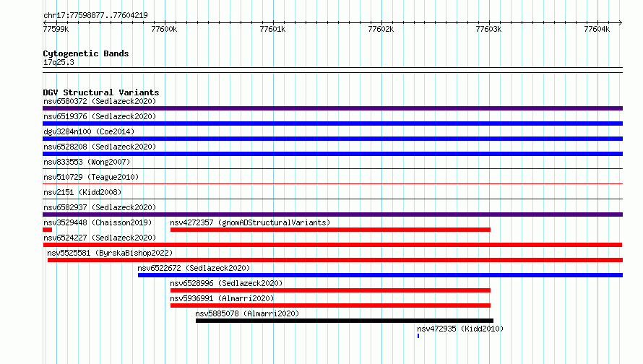Click the Cytogenetic Bands track title
This screenshot has height=364, width=643.
(x=86, y=53)
